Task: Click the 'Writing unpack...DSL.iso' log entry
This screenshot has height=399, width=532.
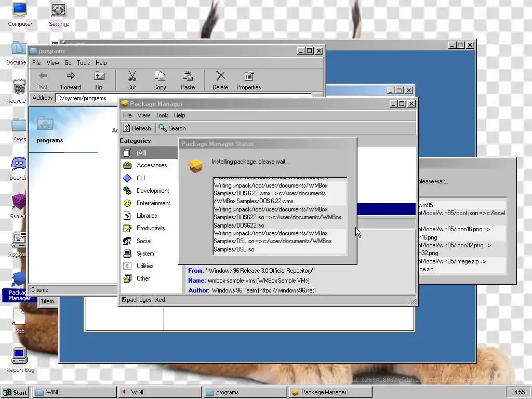Action: [280, 241]
